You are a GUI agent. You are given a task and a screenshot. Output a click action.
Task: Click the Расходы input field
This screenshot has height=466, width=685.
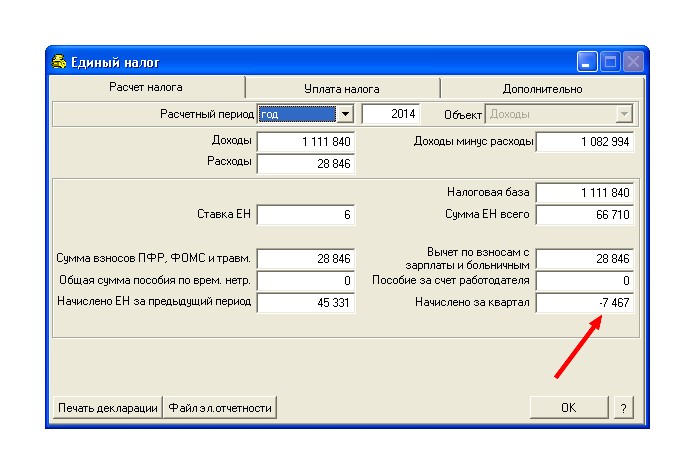pos(306,164)
